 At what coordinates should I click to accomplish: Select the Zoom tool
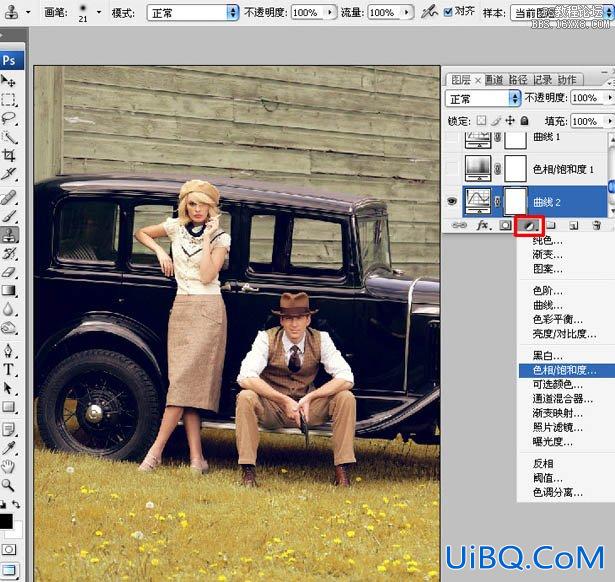[8, 485]
